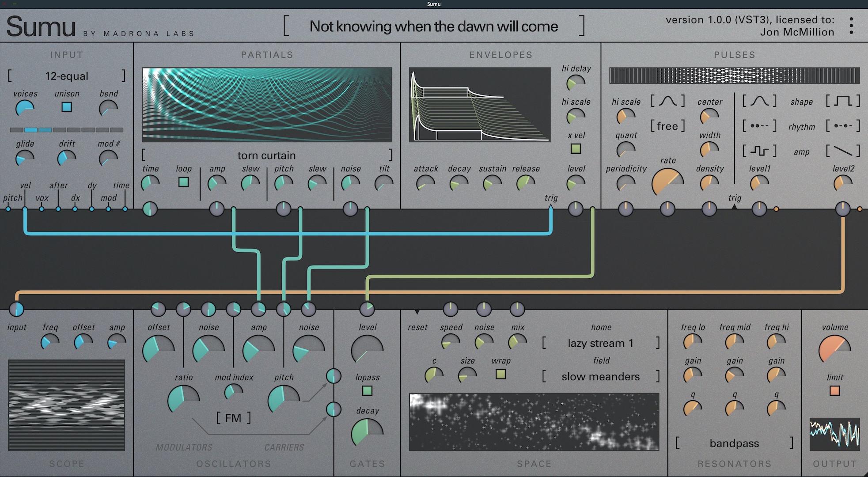
Task: Select the left pulse rhythm pattern icon
Action: click(759, 126)
